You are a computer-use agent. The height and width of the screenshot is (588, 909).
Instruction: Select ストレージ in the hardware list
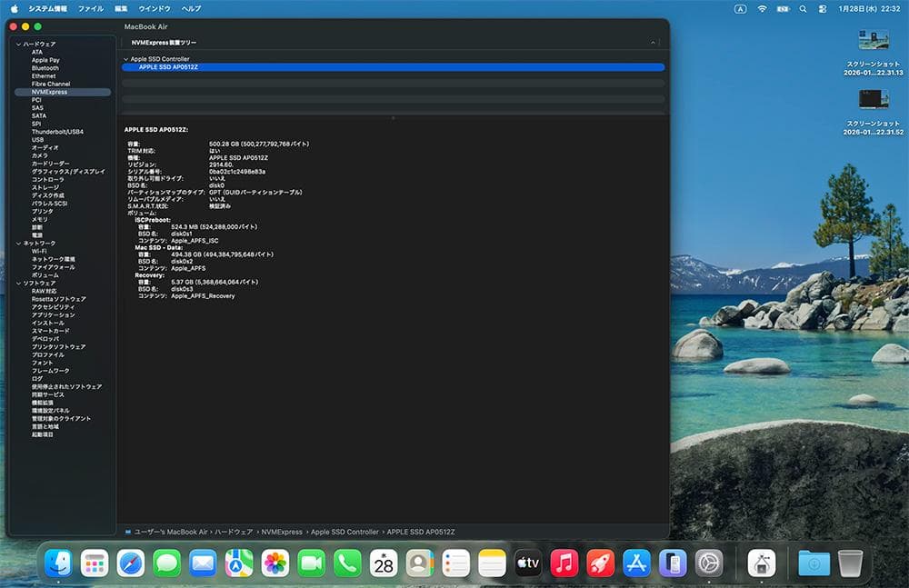45,188
